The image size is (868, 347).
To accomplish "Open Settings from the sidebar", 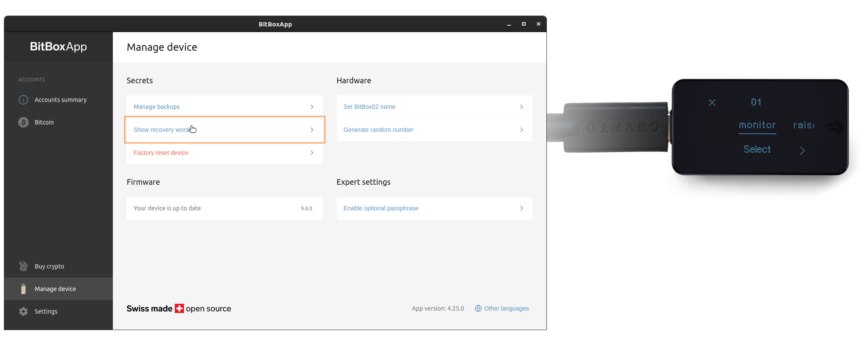I will click(x=59, y=311).
